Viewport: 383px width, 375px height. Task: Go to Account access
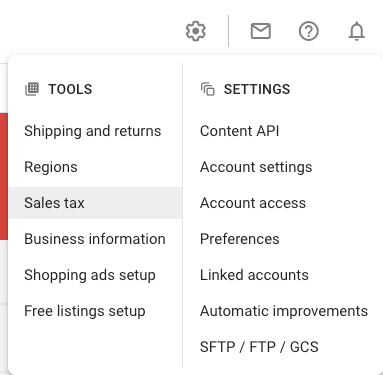coord(253,203)
